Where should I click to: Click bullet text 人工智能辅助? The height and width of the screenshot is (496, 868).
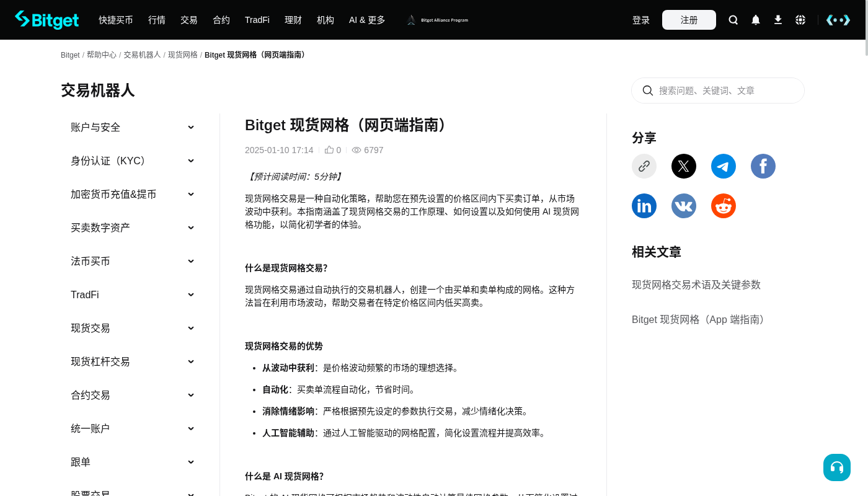(x=288, y=433)
